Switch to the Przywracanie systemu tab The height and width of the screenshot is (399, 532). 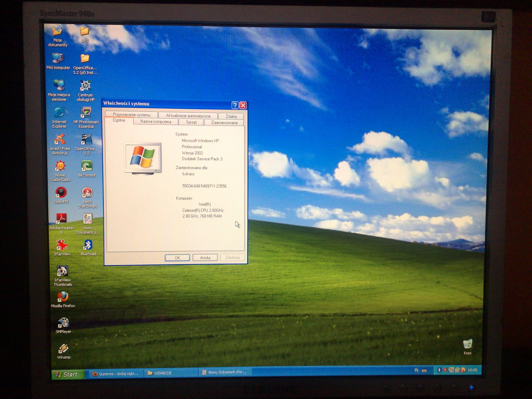point(132,115)
